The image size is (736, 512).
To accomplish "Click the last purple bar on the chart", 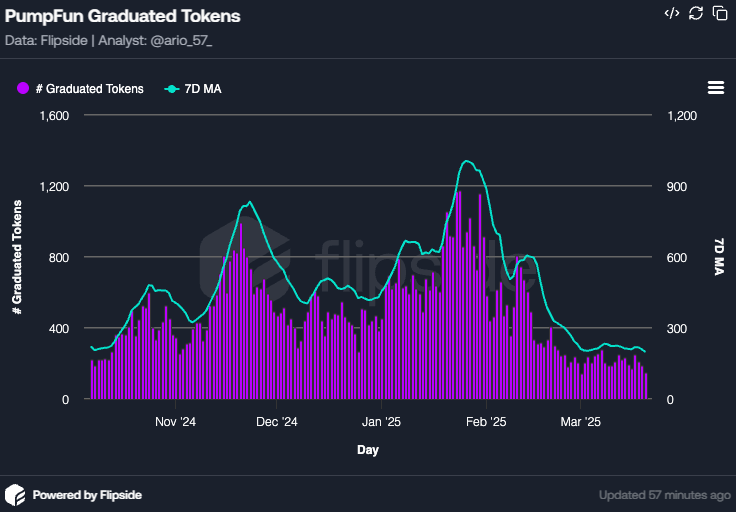I will (x=646, y=386).
